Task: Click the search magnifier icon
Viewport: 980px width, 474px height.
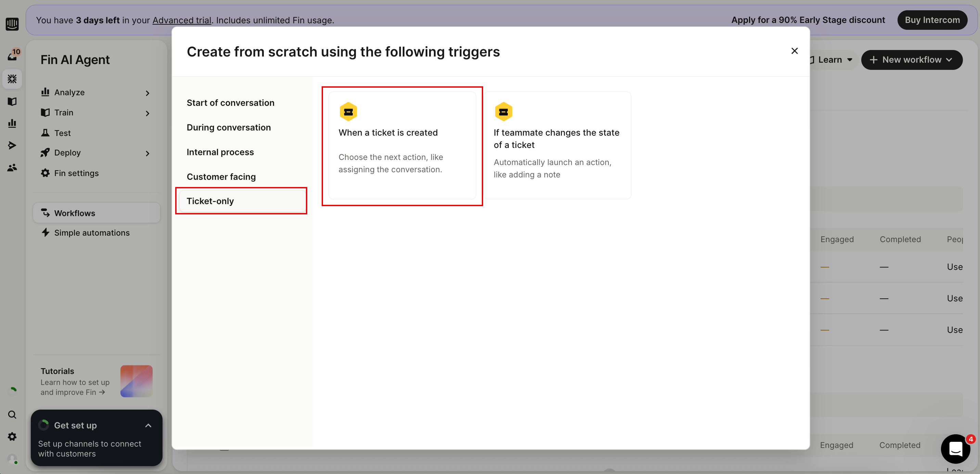Action: [x=12, y=415]
